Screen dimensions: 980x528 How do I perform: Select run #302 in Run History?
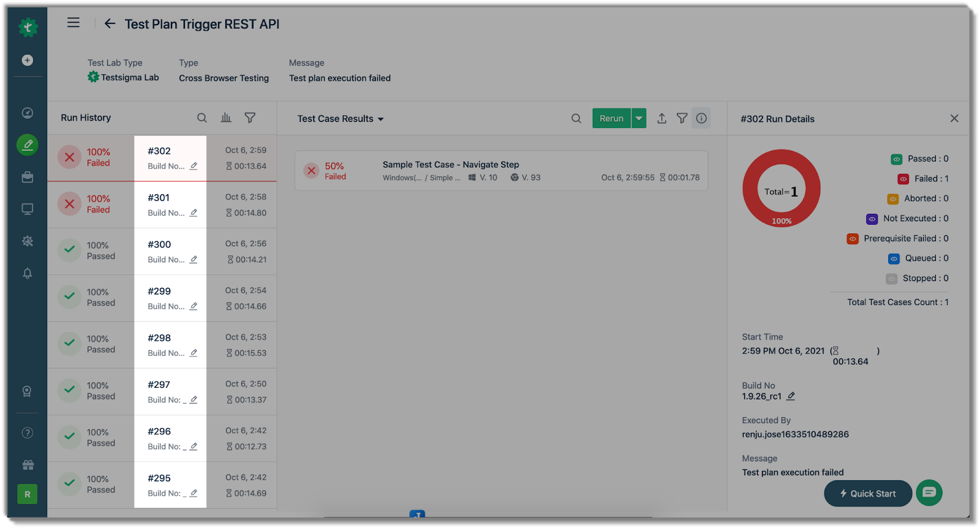[x=162, y=158]
